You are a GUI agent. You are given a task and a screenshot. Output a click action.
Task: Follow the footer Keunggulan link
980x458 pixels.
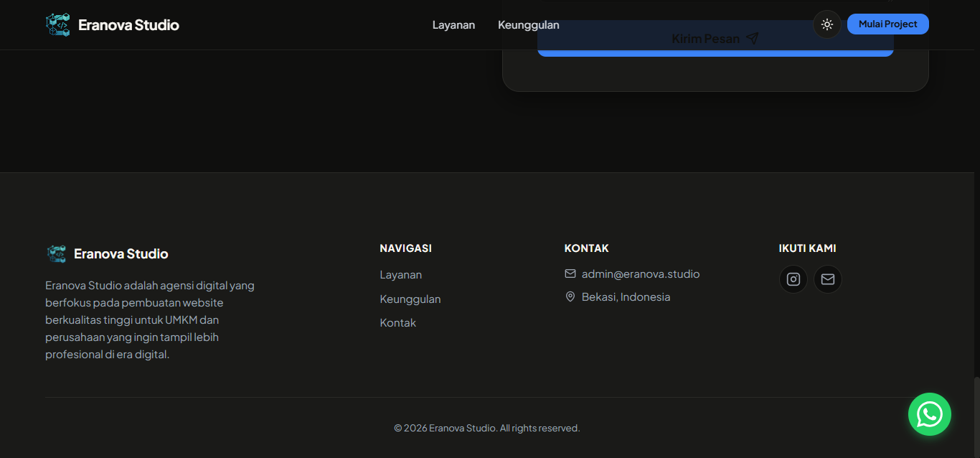pyautogui.click(x=410, y=299)
